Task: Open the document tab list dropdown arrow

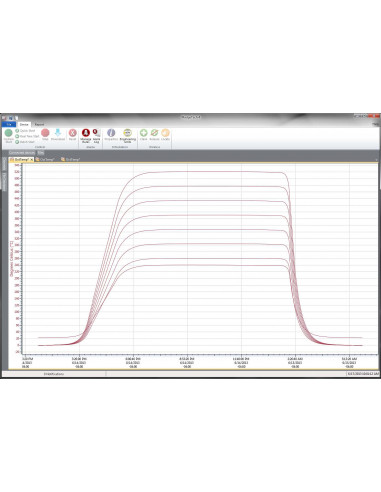Action: (377, 160)
